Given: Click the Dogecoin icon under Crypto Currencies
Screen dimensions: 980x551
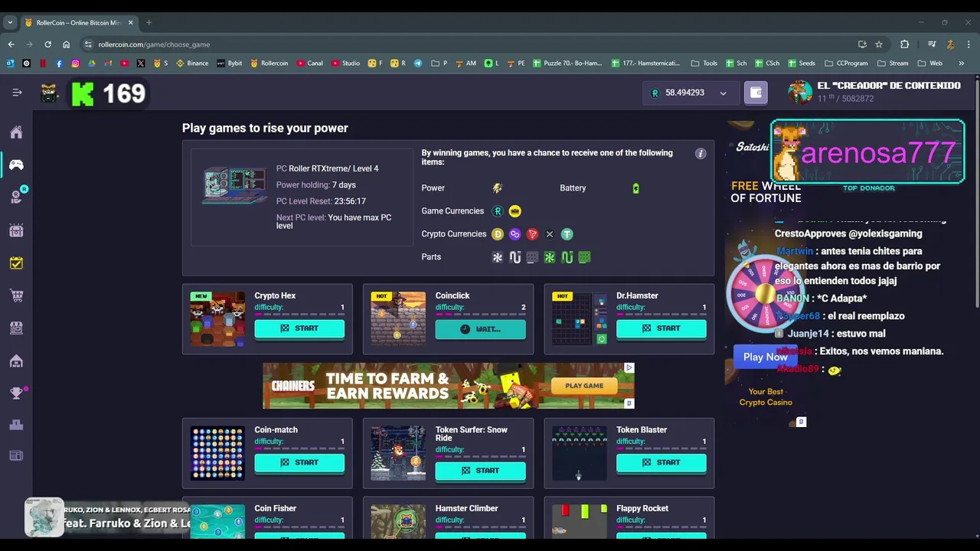Looking at the screenshot, I should 498,234.
